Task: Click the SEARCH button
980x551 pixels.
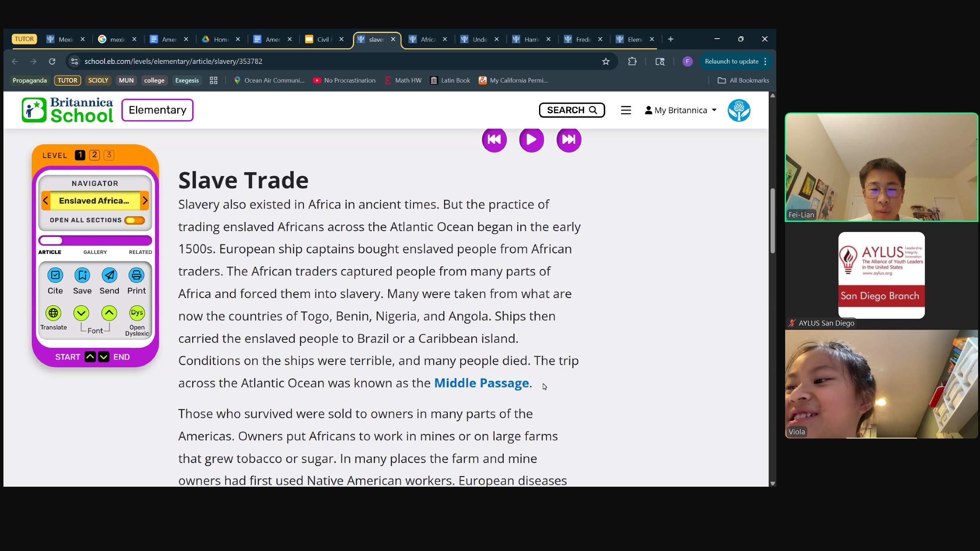Action: [572, 110]
